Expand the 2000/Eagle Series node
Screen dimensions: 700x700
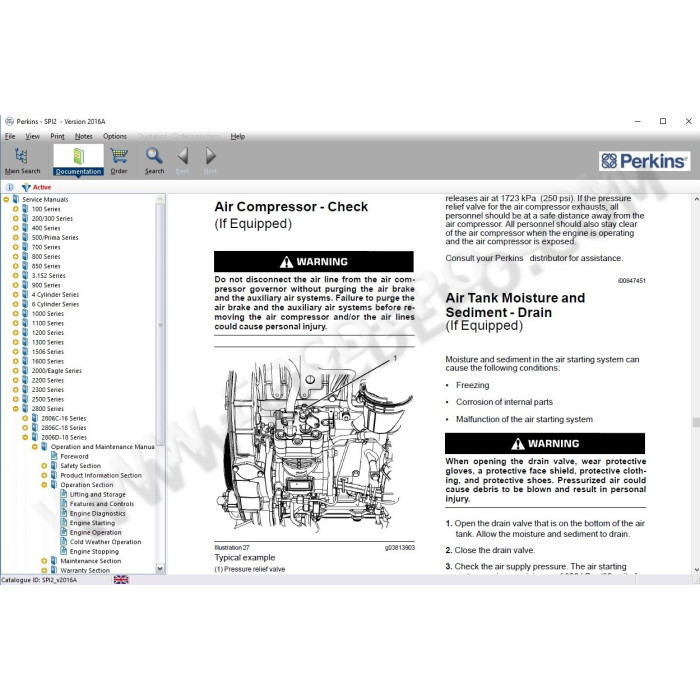tap(16, 371)
